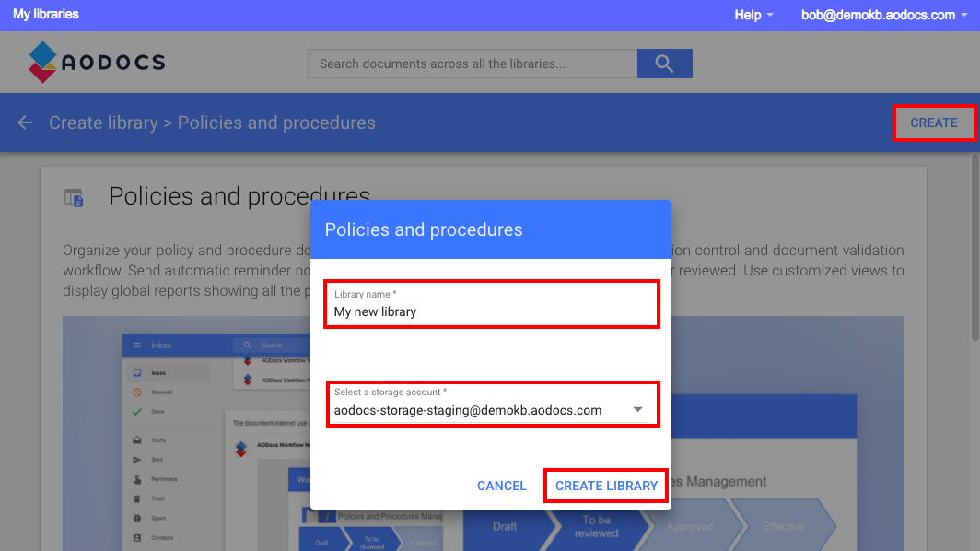The width and height of the screenshot is (980, 551).
Task: Click the Create library breadcrumb link
Action: (103, 123)
